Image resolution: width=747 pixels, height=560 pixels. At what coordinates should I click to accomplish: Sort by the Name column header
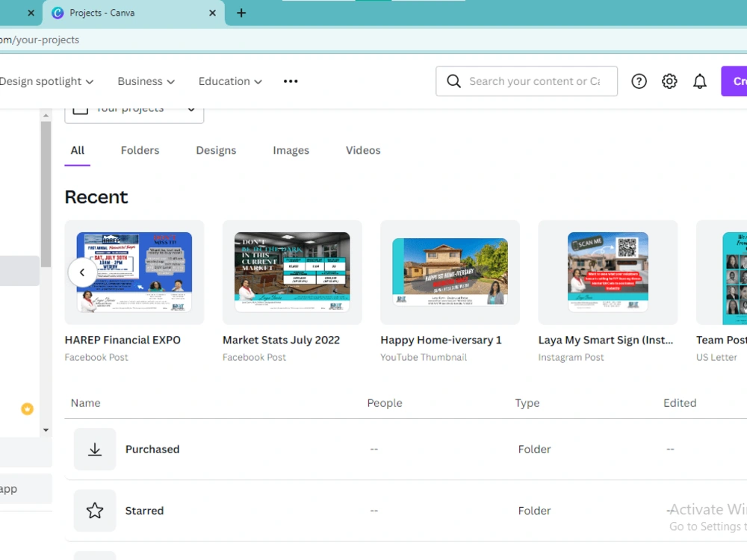click(86, 403)
